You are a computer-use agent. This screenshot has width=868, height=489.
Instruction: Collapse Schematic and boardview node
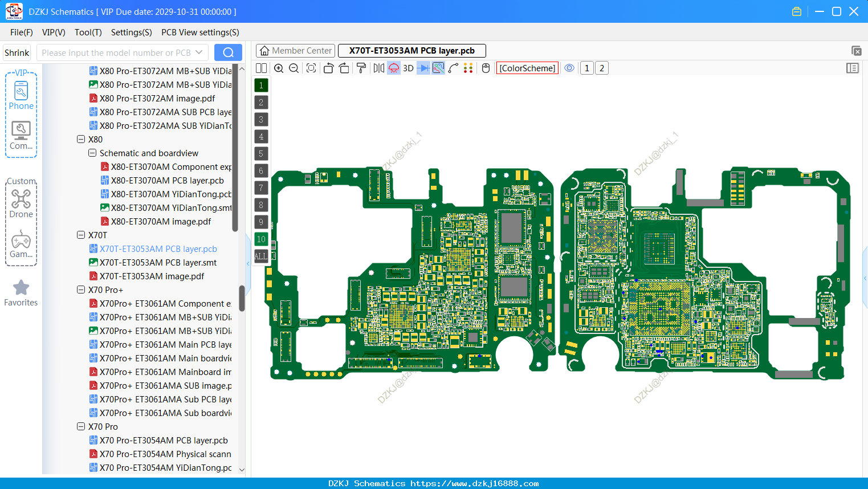coord(92,153)
